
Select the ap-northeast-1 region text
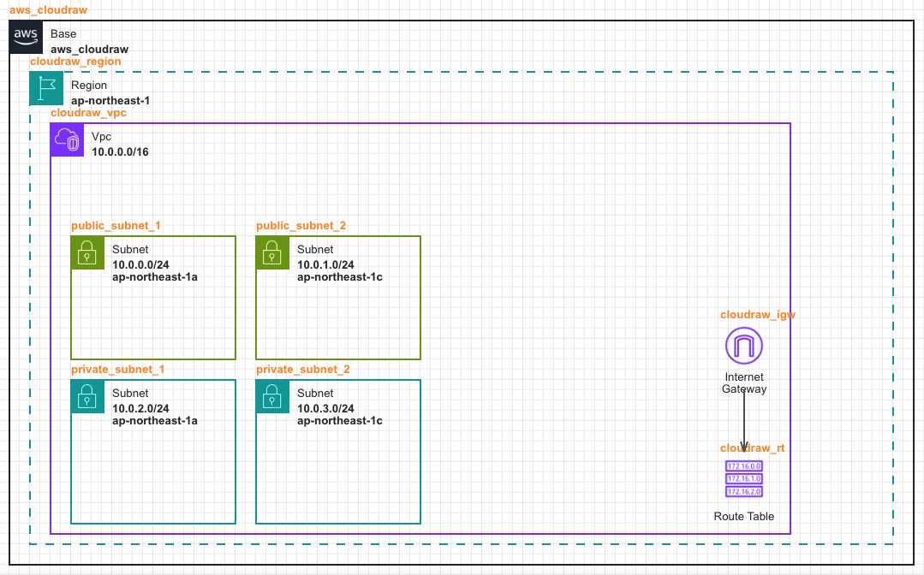click(x=110, y=100)
